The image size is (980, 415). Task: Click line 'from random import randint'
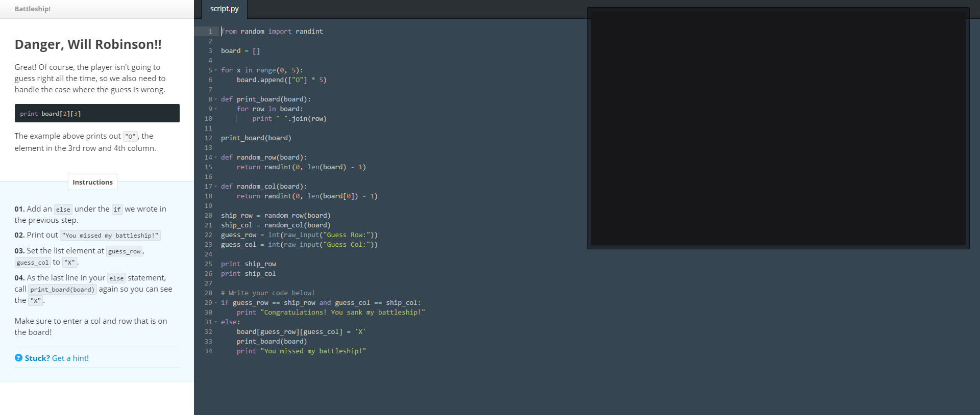[x=272, y=32]
